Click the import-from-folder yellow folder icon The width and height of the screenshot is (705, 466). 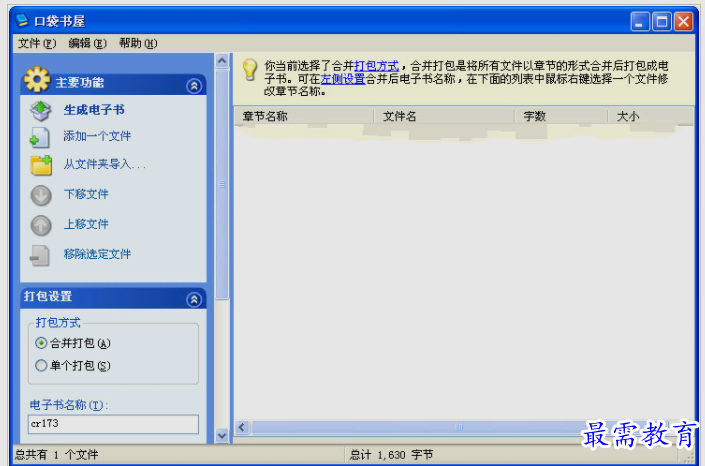click(x=41, y=165)
